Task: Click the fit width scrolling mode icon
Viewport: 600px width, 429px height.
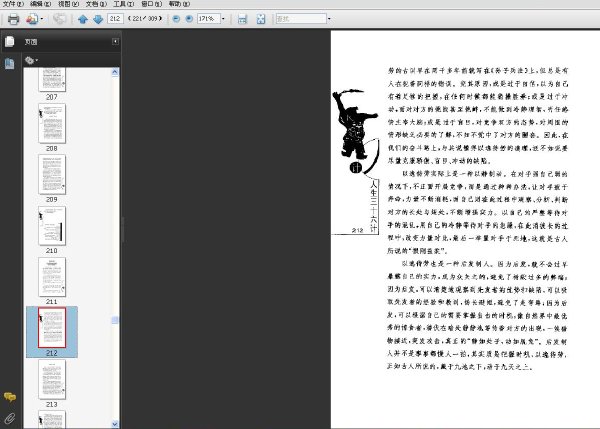Action: (243, 19)
